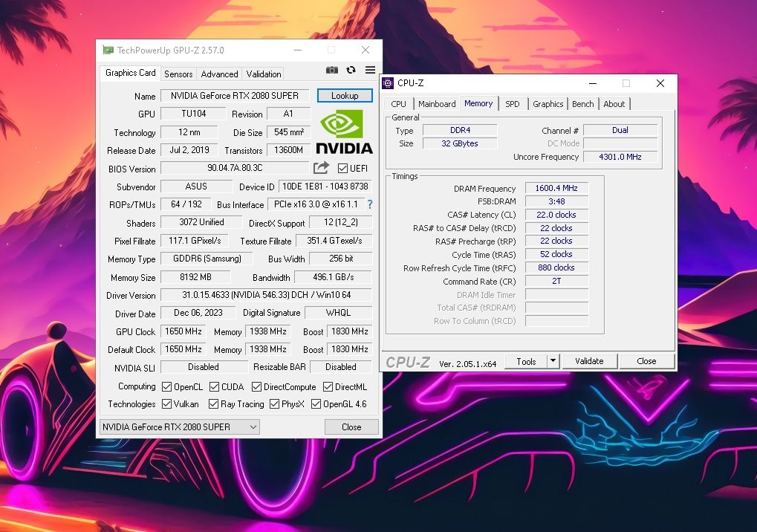Click the GPU-Z graphics card icon in titlebar

click(x=108, y=49)
